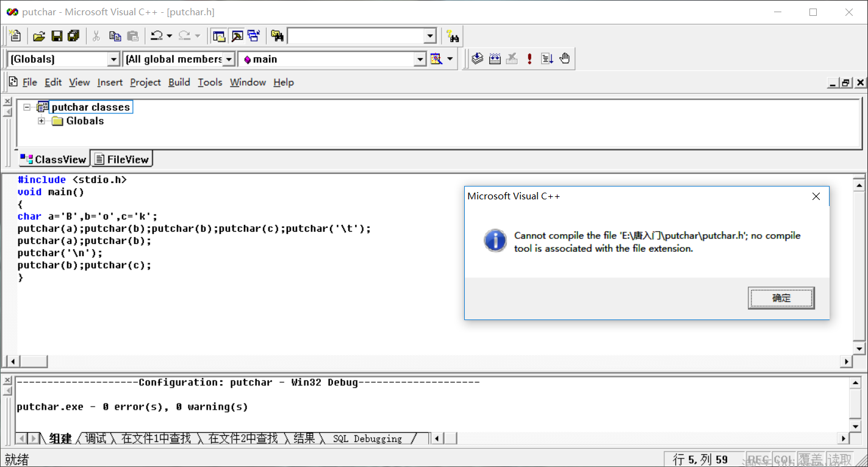Open the Window List icon
The height and width of the screenshot is (467, 868).
click(x=254, y=36)
